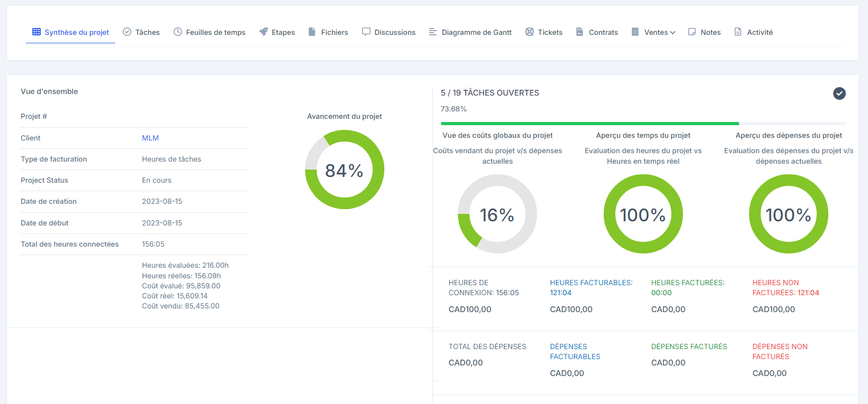The image size is (868, 404).
Task: Click the 'Avancement du projet' label
Action: 345,116
